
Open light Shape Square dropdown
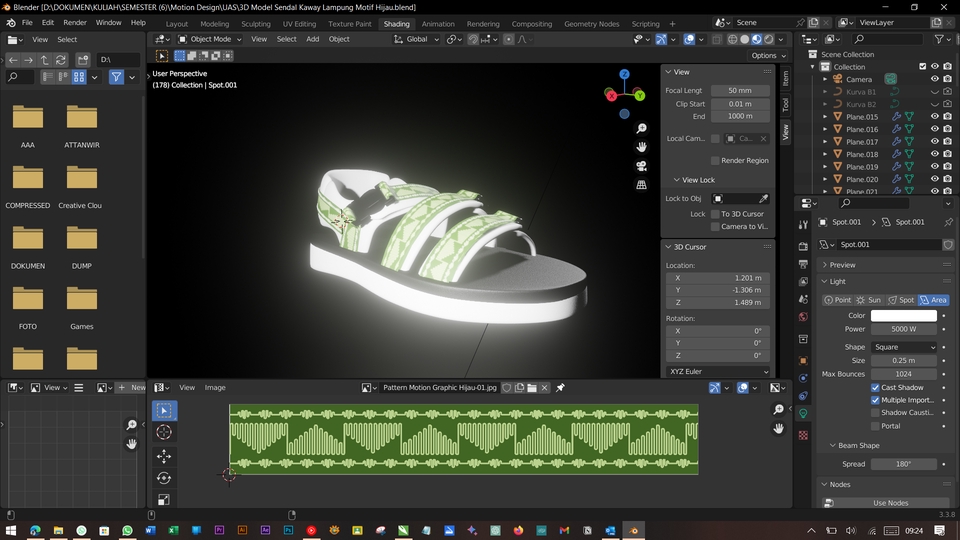(904, 347)
